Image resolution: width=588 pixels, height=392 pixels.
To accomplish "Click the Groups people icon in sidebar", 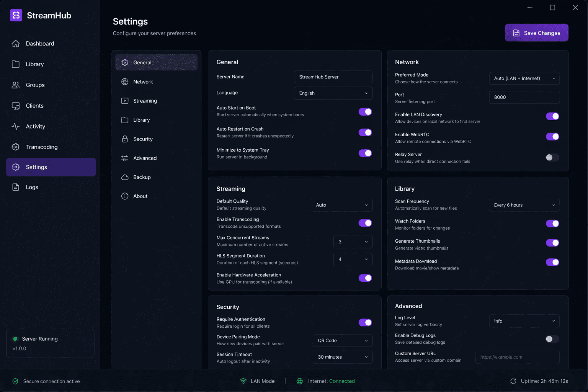I will point(16,85).
